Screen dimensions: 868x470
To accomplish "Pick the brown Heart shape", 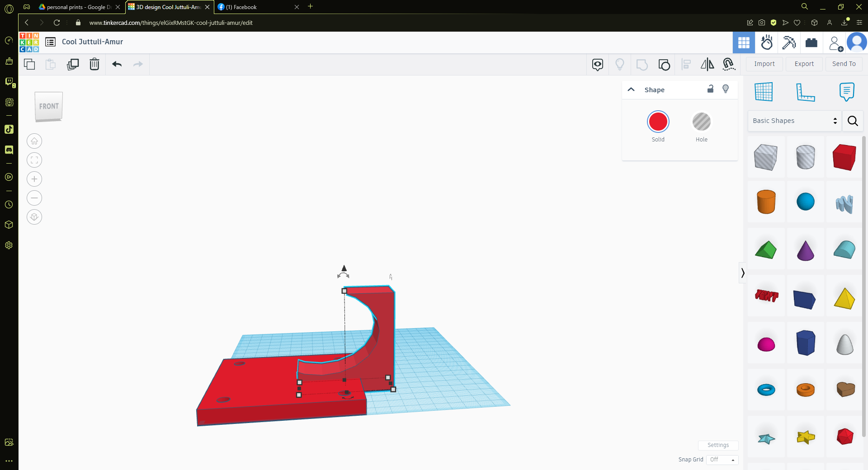I will (845, 389).
